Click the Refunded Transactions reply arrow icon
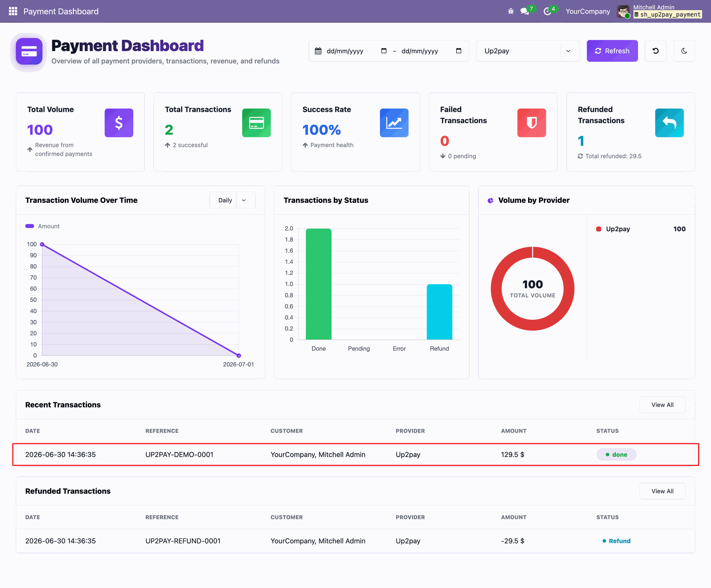This screenshot has width=711, height=588. click(x=669, y=123)
